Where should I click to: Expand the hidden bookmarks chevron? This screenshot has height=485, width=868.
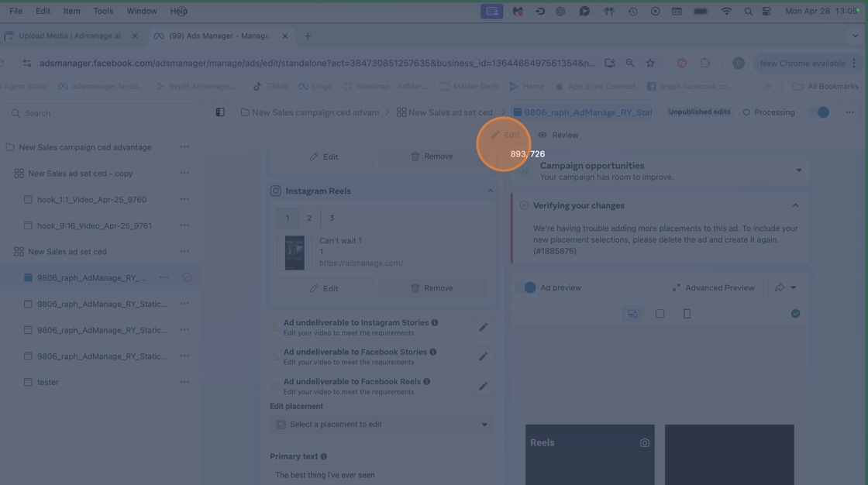tap(767, 86)
